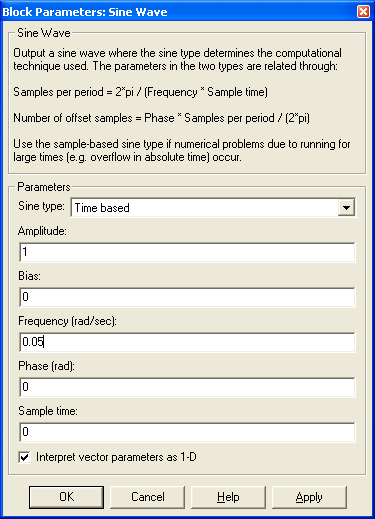Click the Sample time label

[48, 411]
